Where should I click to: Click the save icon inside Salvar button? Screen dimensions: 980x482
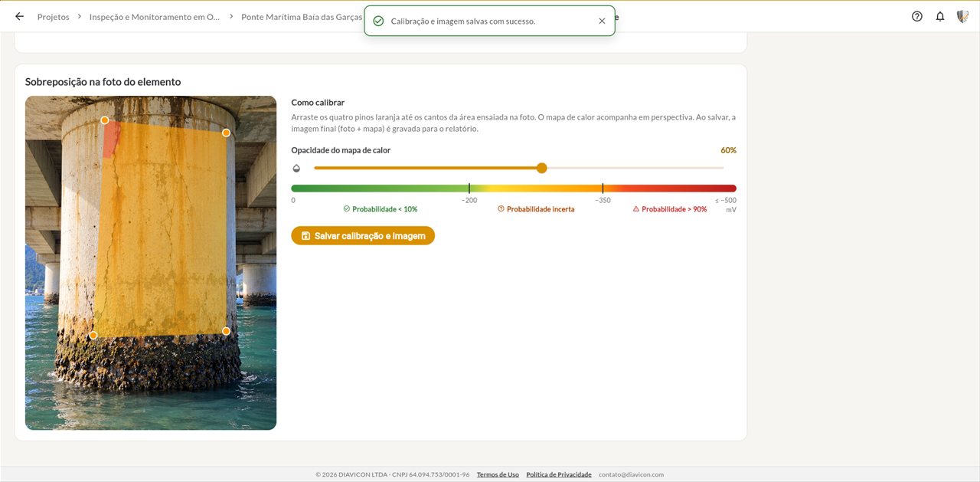pyautogui.click(x=305, y=236)
